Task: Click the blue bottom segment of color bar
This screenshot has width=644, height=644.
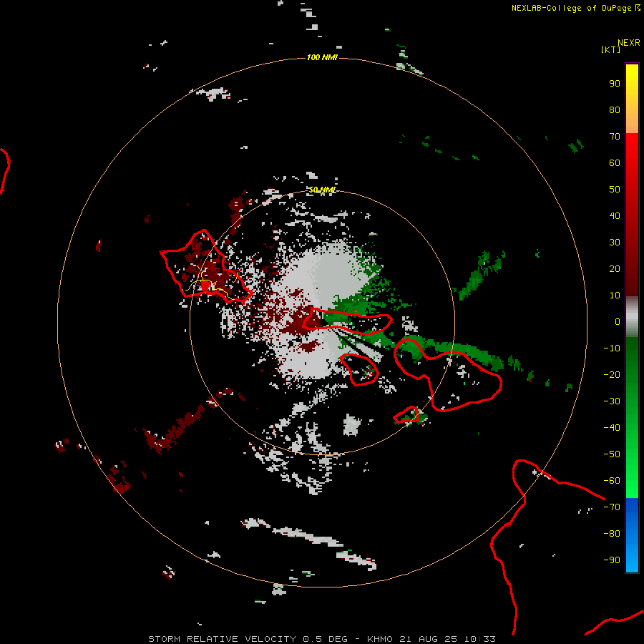Action: click(632, 535)
